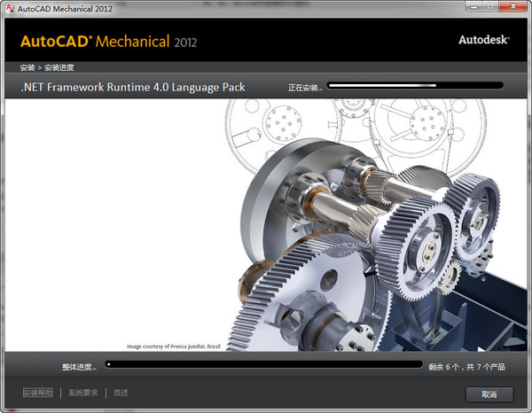
Task: Close the installer window
Action: coord(515,8)
